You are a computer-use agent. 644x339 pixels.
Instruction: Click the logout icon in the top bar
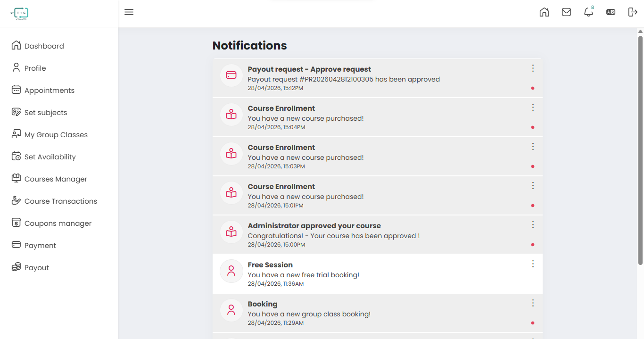(633, 12)
